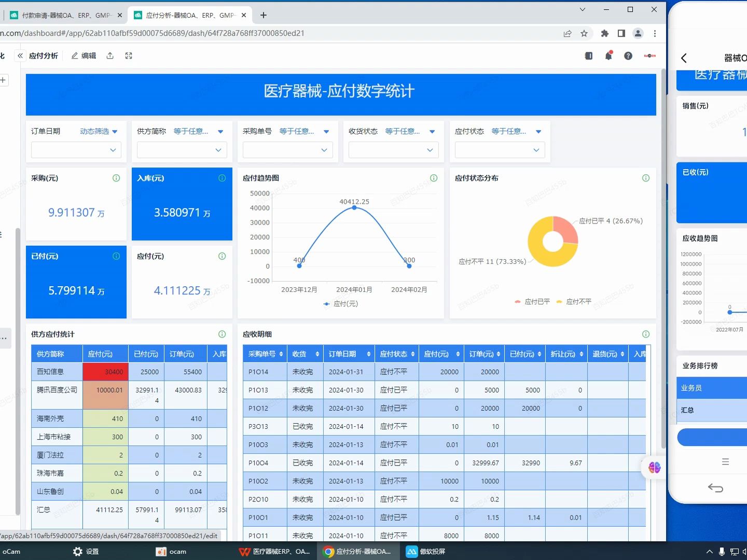Open 设置 from the Windows taskbar
Screen dimensions: 747x560
point(86,551)
